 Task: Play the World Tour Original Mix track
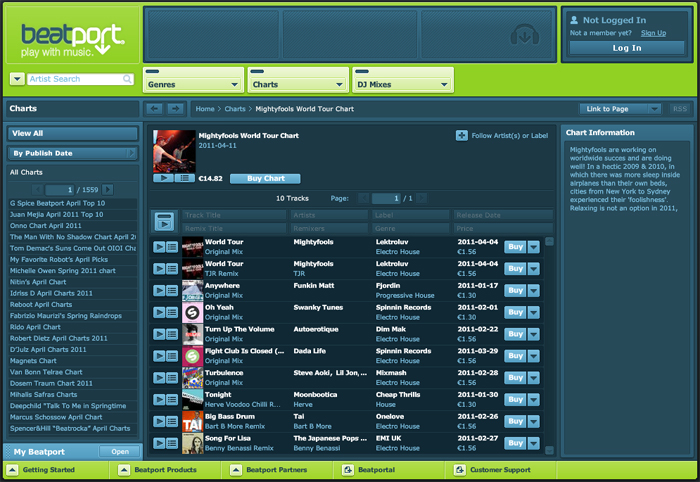click(159, 247)
